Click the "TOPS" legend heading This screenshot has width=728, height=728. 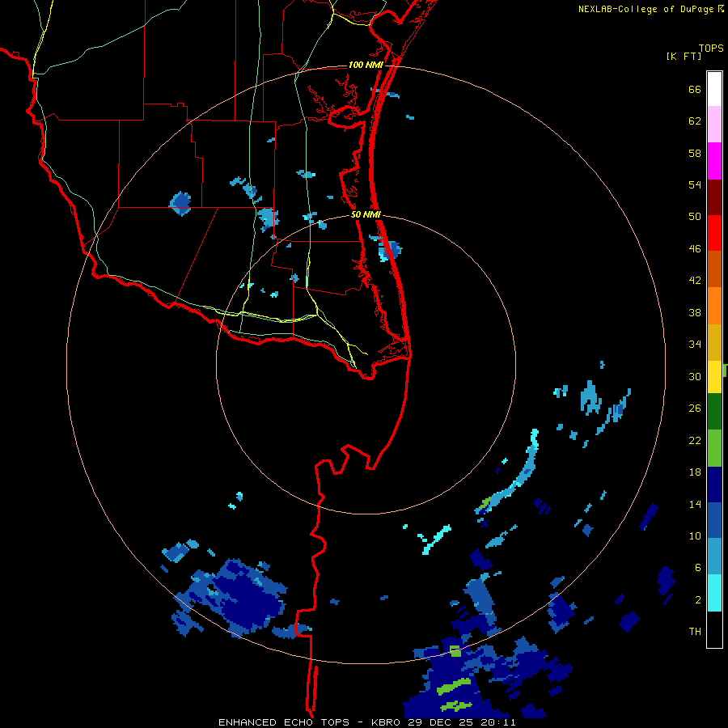pos(711,48)
